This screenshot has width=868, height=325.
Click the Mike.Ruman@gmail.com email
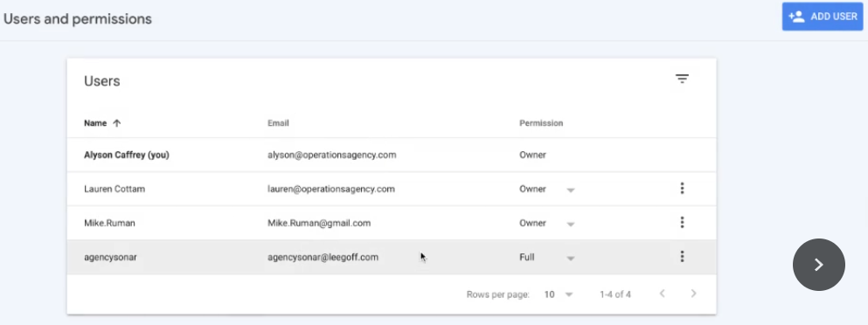pos(319,223)
